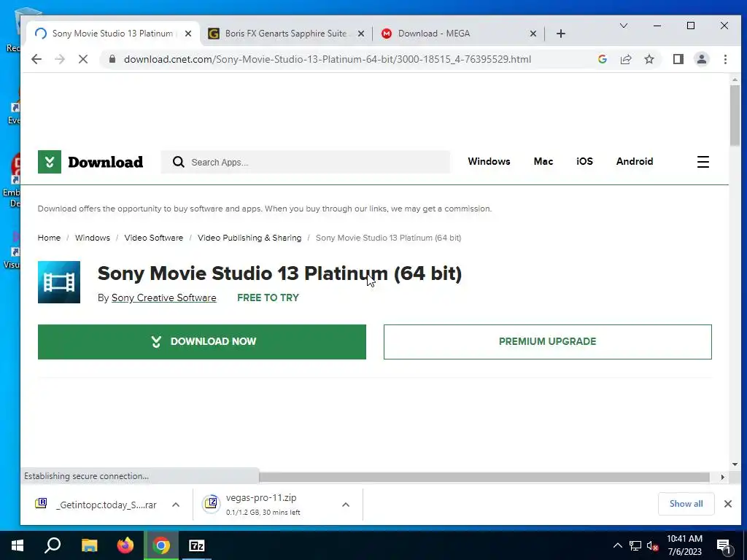The image size is (747, 560).
Task: Click the address bar URL
Action: click(x=328, y=59)
